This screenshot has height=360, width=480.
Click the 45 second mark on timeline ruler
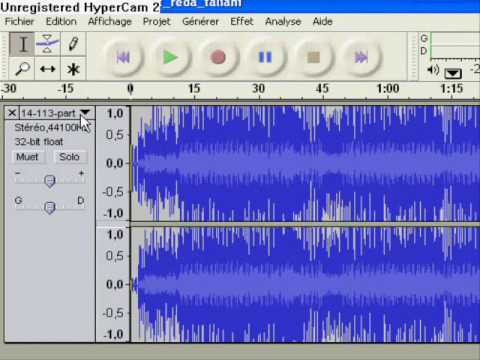[x=322, y=89]
